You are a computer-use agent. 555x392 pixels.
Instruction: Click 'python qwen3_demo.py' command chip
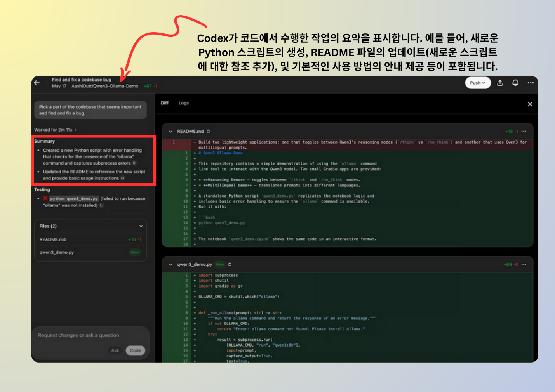pyautogui.click(x=74, y=199)
